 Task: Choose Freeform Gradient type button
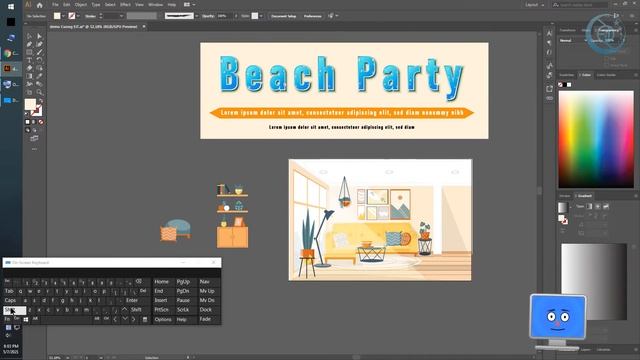click(606, 207)
